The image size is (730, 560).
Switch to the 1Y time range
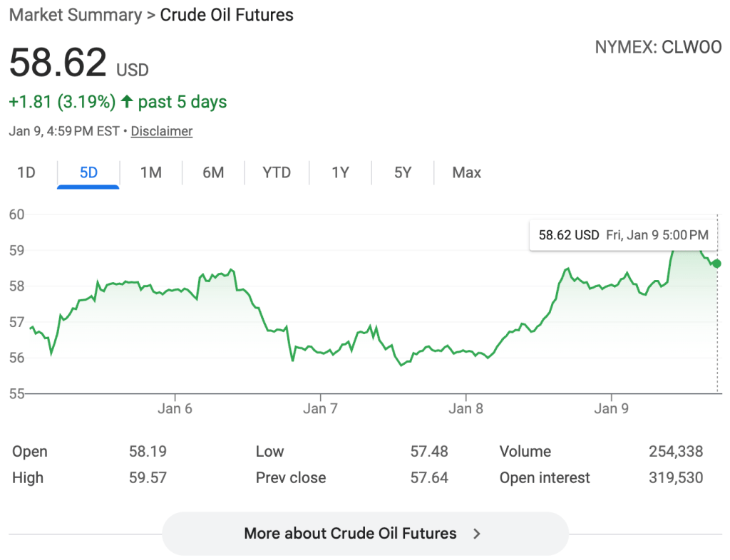pos(340,172)
